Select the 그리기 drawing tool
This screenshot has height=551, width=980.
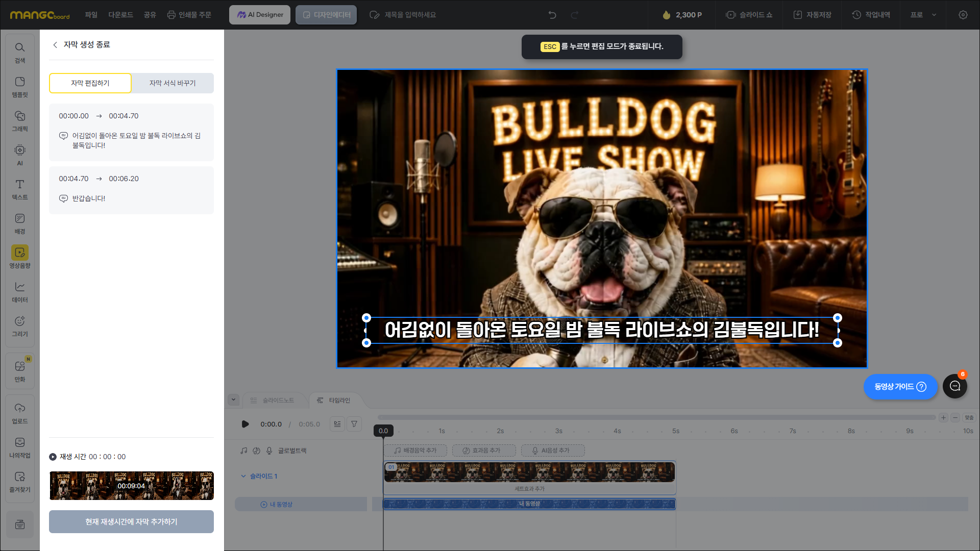[x=20, y=327]
